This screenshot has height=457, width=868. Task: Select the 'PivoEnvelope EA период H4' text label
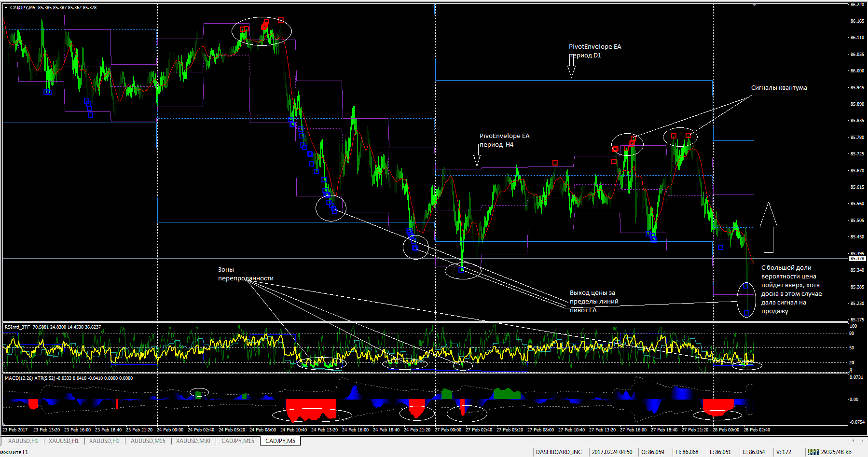pyautogui.click(x=504, y=140)
